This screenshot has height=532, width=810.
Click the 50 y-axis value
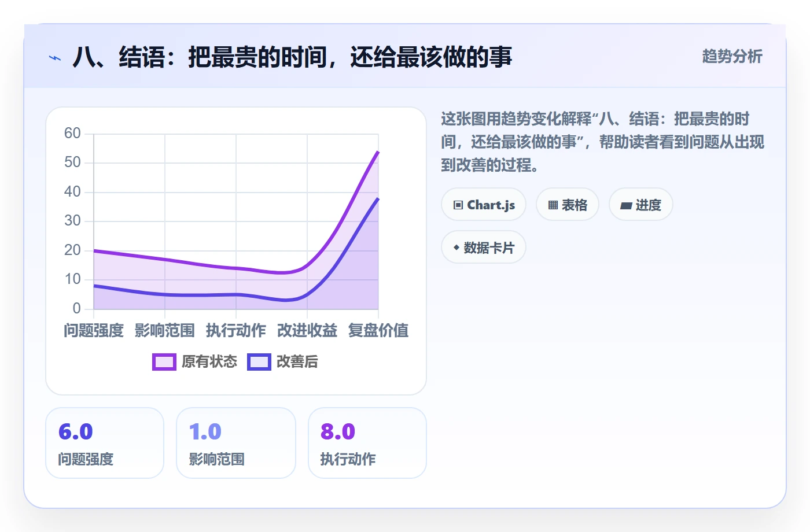pos(72,162)
